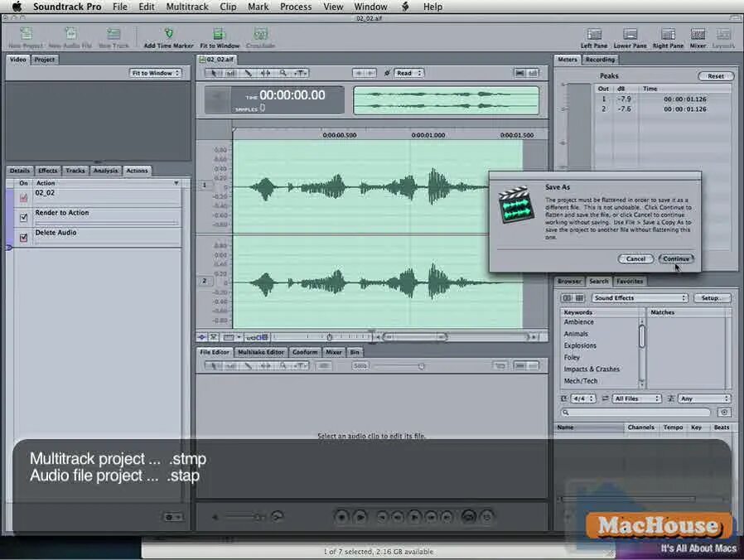Reset the Peaks meters
This screenshot has width=744, height=560.
pyautogui.click(x=716, y=76)
